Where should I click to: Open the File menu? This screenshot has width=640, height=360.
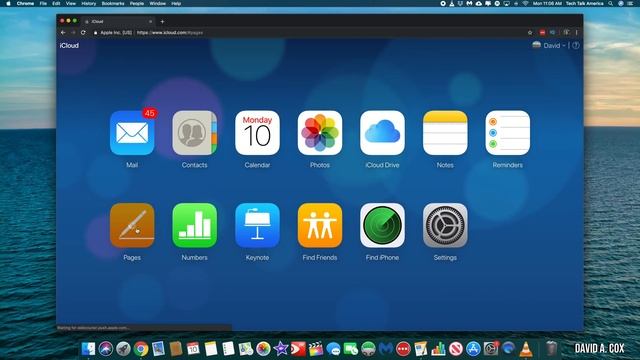(x=43, y=3)
